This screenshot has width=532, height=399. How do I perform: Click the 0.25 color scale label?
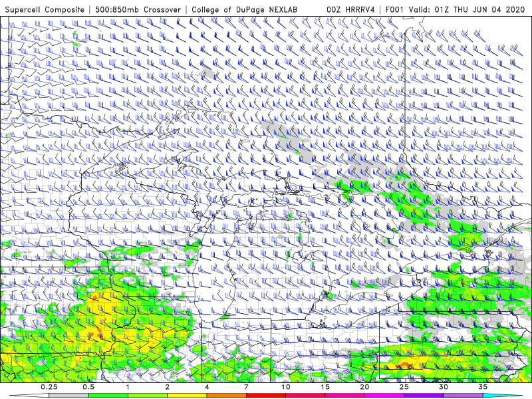click(49, 387)
